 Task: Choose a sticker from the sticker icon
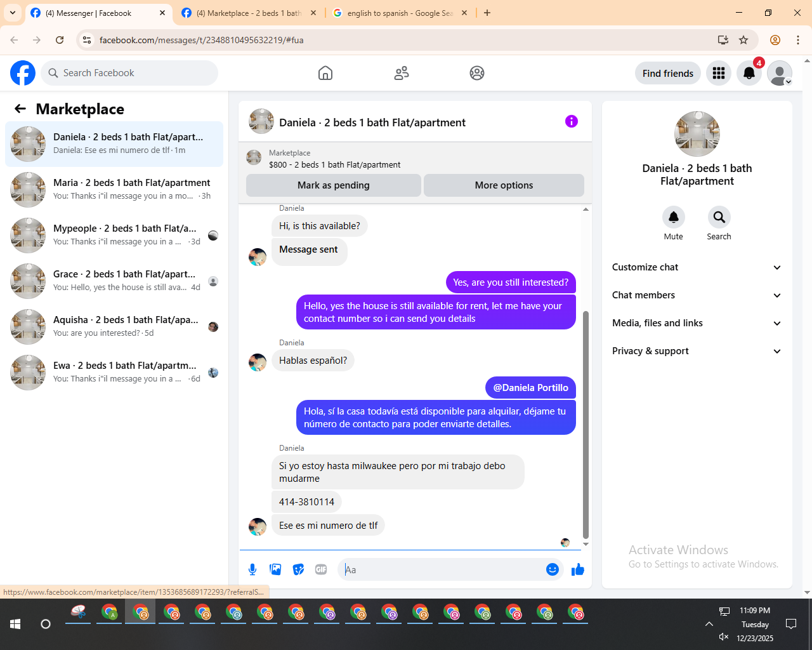pyautogui.click(x=298, y=569)
